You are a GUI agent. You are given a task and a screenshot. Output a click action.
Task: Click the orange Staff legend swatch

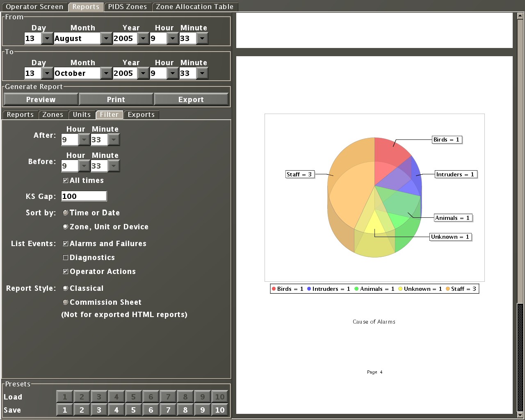[448, 289]
